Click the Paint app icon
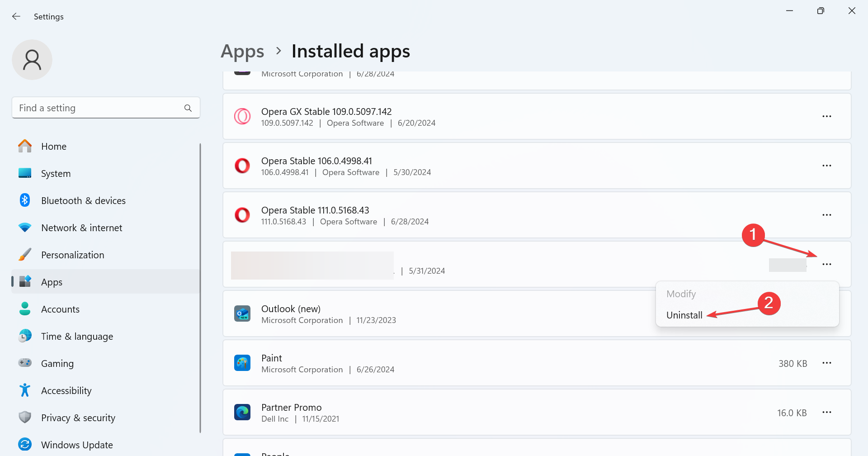Screen dimensions: 868x456 pyautogui.click(x=242, y=363)
